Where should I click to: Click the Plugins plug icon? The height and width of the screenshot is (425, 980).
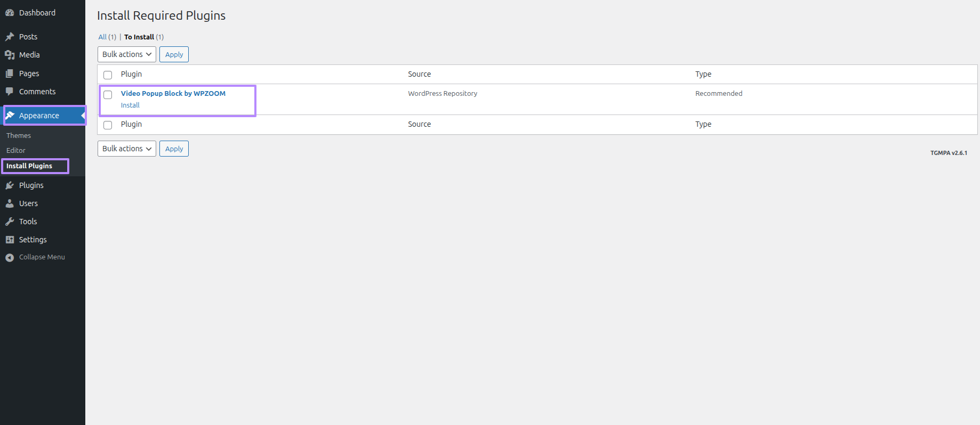click(10, 185)
